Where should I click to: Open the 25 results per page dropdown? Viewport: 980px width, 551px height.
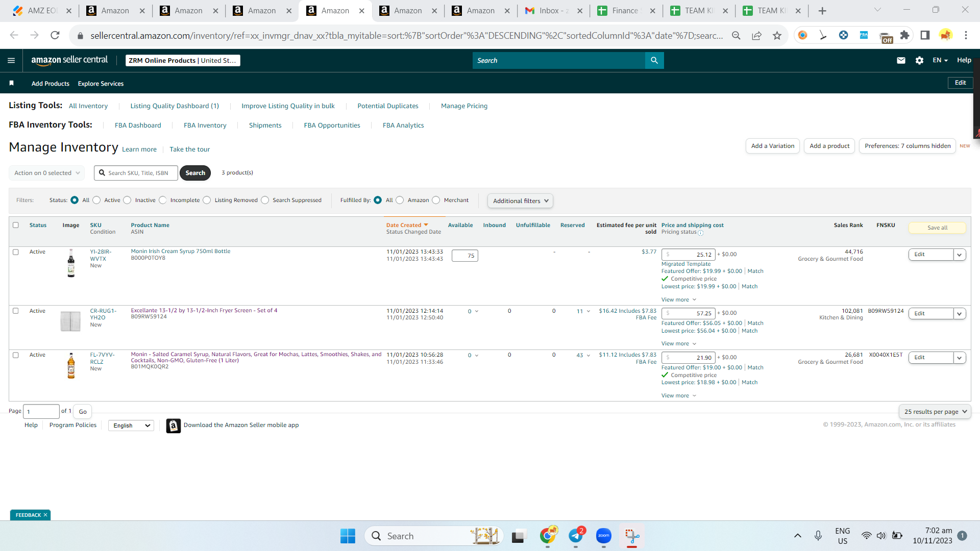[935, 412]
